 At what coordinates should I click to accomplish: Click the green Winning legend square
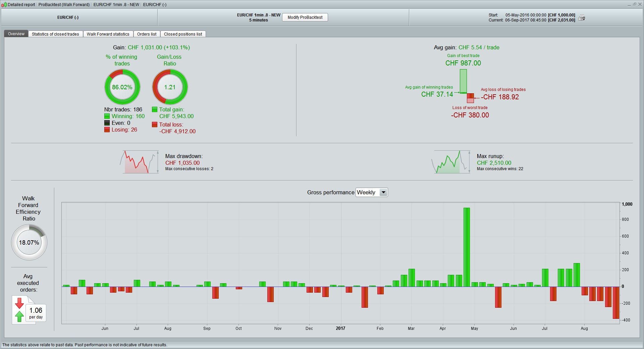coord(107,116)
